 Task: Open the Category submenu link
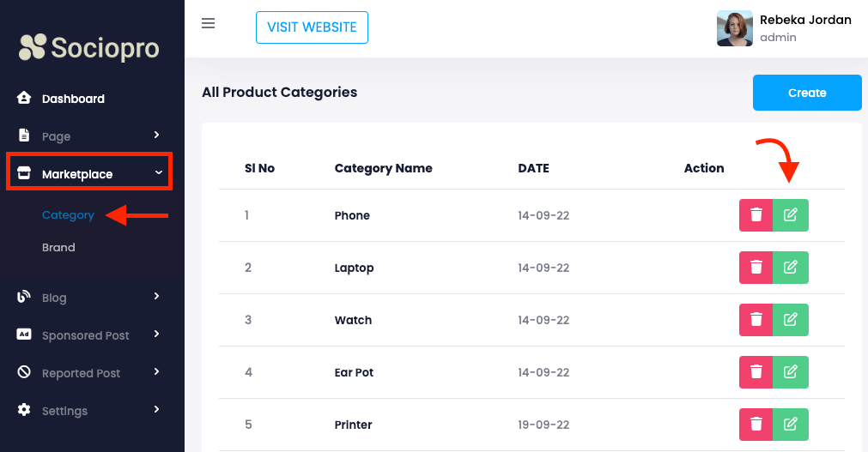point(68,215)
